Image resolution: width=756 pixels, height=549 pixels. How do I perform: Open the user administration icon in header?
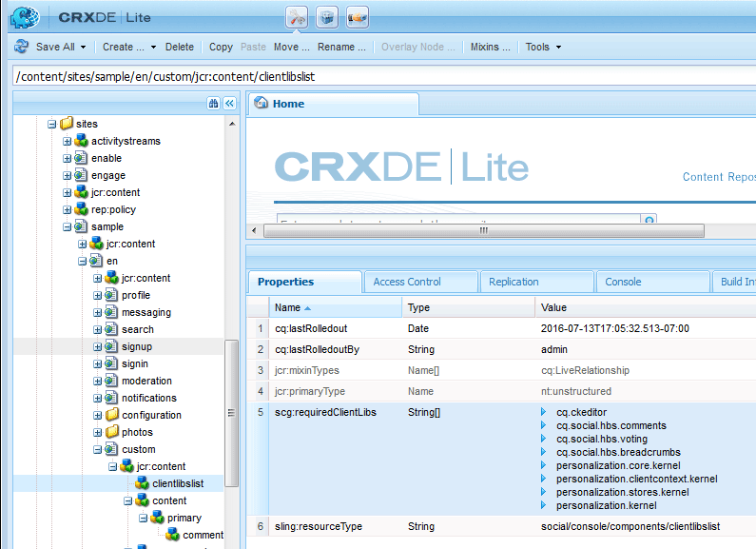[x=358, y=18]
